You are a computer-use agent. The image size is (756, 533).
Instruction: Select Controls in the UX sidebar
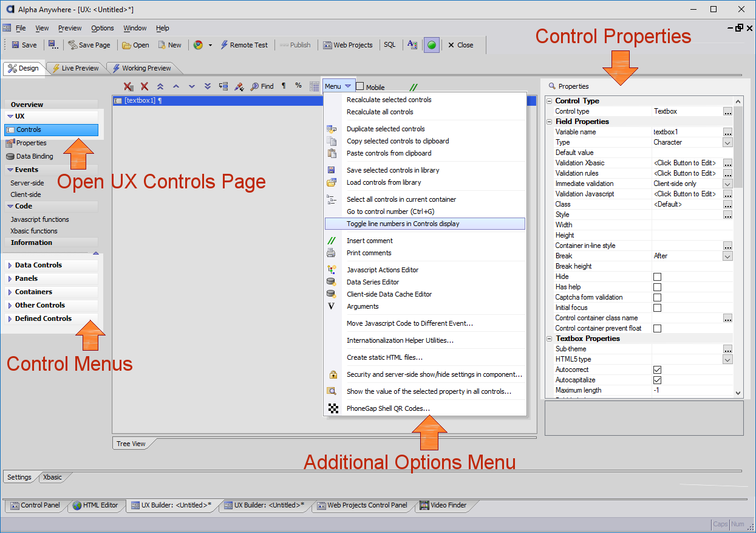(x=51, y=129)
